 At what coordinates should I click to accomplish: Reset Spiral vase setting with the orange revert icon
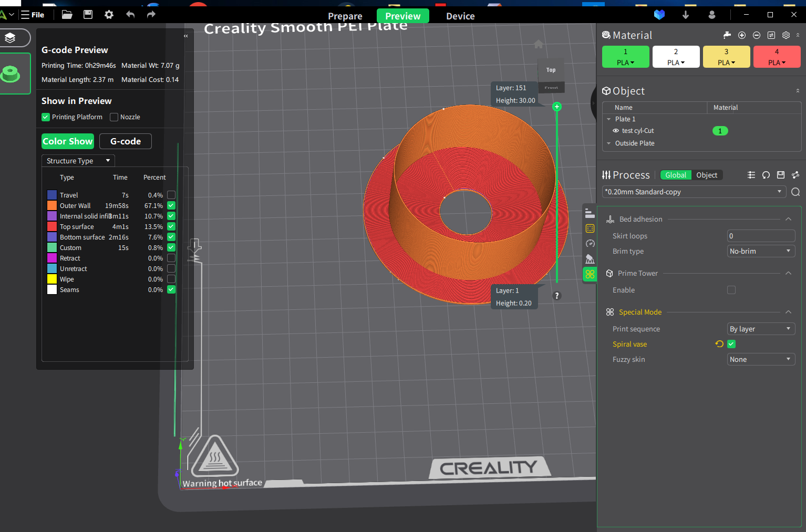719,344
